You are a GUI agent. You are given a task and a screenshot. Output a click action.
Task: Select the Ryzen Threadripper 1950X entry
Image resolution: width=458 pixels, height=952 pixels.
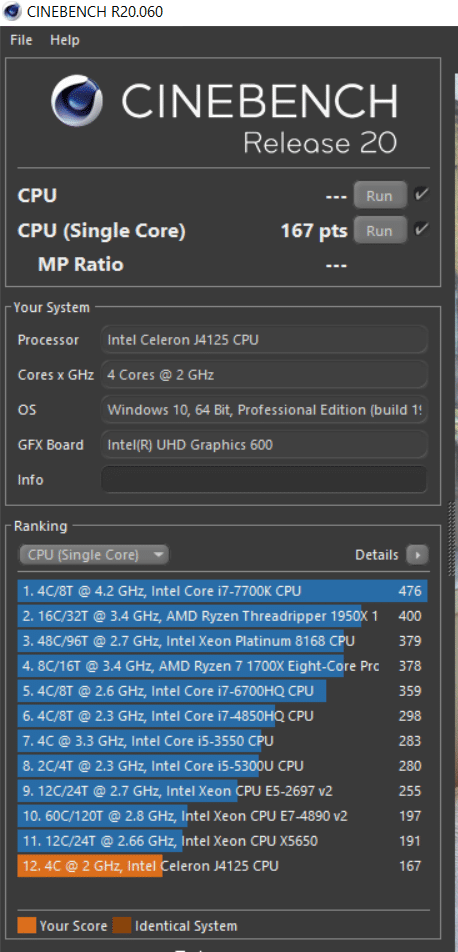(x=222, y=616)
